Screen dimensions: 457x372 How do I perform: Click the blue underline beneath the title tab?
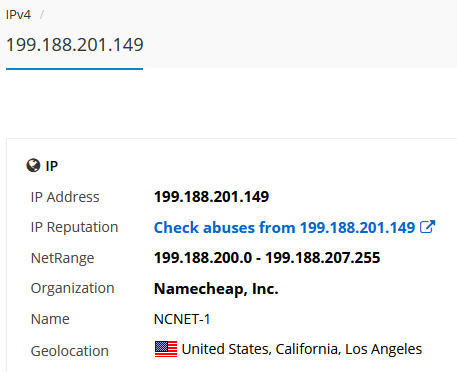click(x=74, y=69)
